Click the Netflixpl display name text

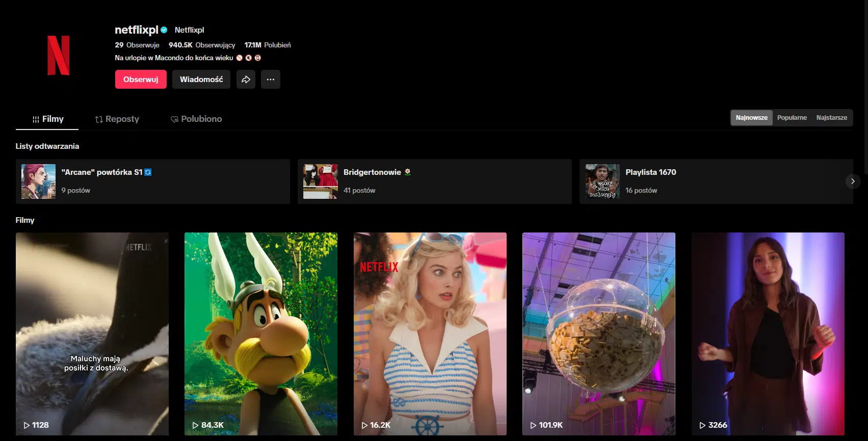coord(190,30)
